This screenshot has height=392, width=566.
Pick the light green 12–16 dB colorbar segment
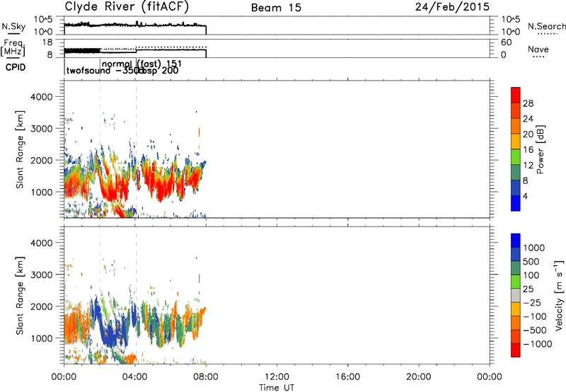click(x=516, y=157)
